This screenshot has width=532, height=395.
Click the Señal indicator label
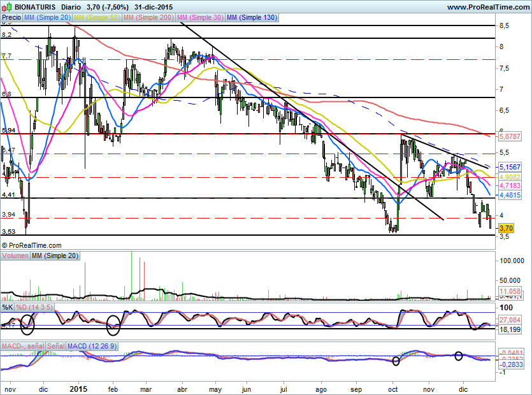(x=55, y=346)
